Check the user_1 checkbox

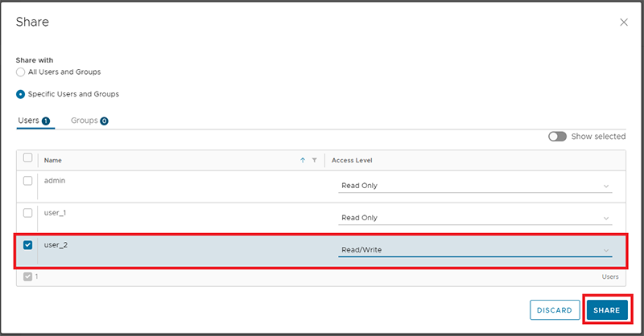point(27,213)
